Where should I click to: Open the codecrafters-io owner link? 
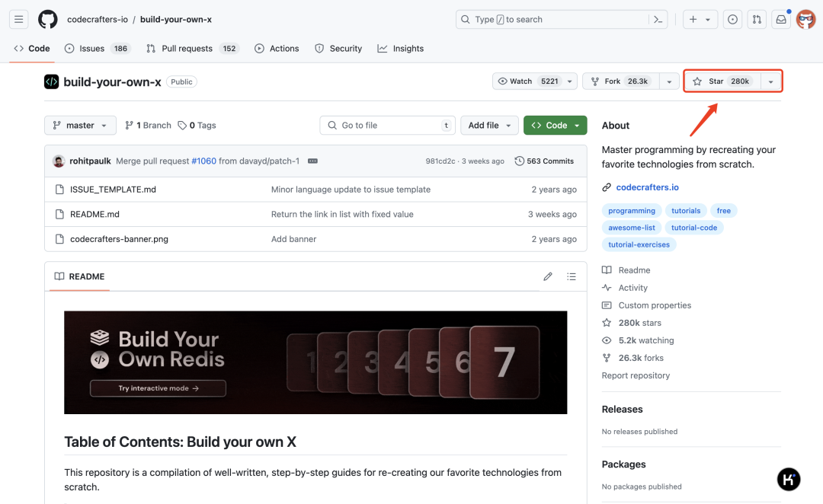(x=98, y=19)
